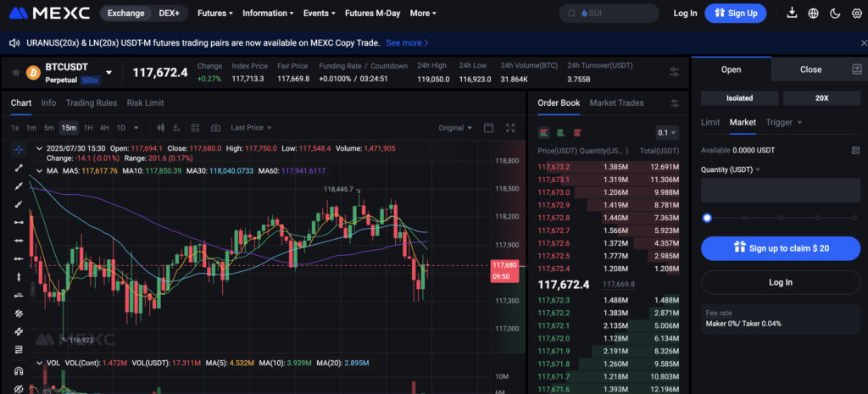The height and width of the screenshot is (394, 868).
Task: Select the Close position tab
Action: click(810, 69)
